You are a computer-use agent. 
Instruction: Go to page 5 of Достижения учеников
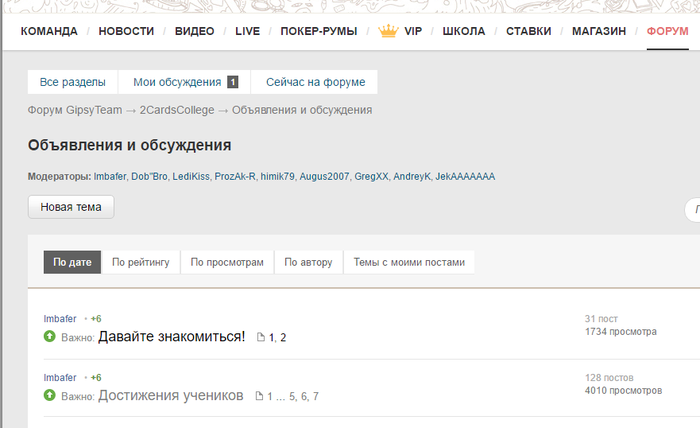coord(292,396)
